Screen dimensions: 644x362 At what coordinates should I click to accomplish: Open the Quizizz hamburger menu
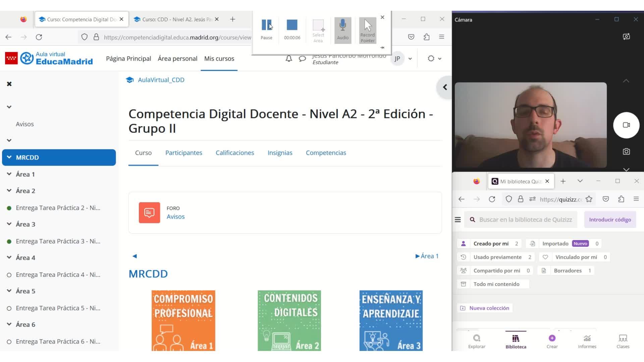click(458, 220)
